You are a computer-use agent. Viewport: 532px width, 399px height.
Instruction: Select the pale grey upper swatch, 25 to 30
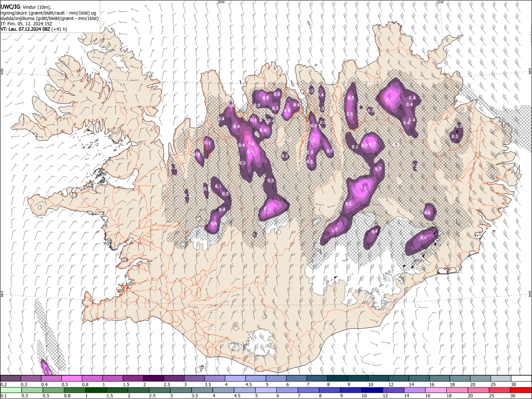pos(500,379)
